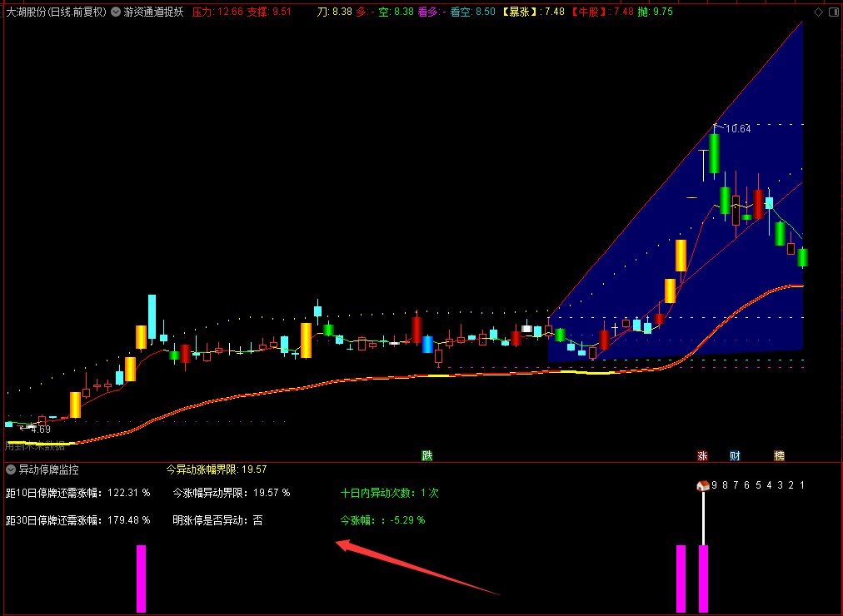843x616 pixels.
Task: Click the 支撑: 9.51 value
Action: pos(269,12)
